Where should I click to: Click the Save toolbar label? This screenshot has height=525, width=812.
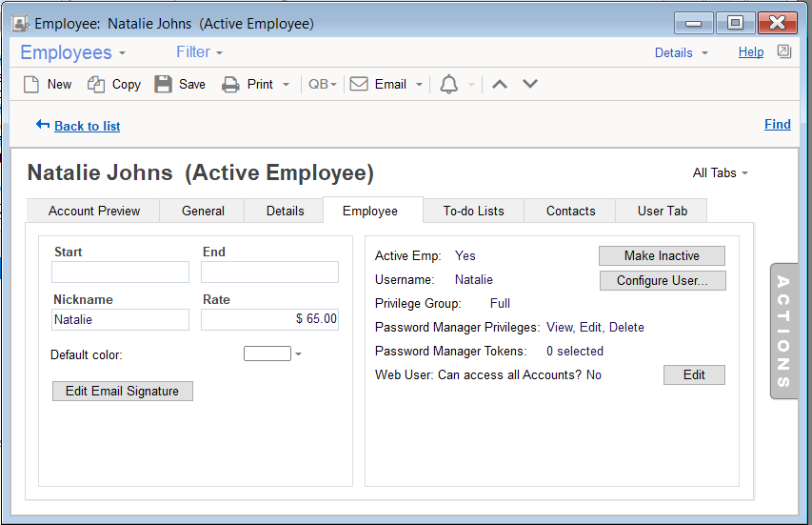[192, 85]
